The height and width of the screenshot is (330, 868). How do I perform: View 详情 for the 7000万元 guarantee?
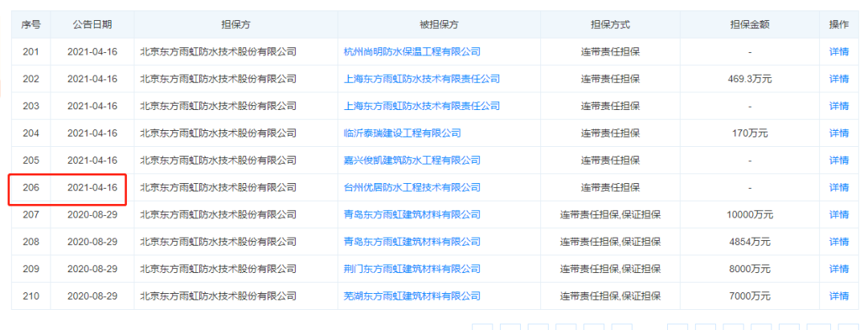click(838, 296)
